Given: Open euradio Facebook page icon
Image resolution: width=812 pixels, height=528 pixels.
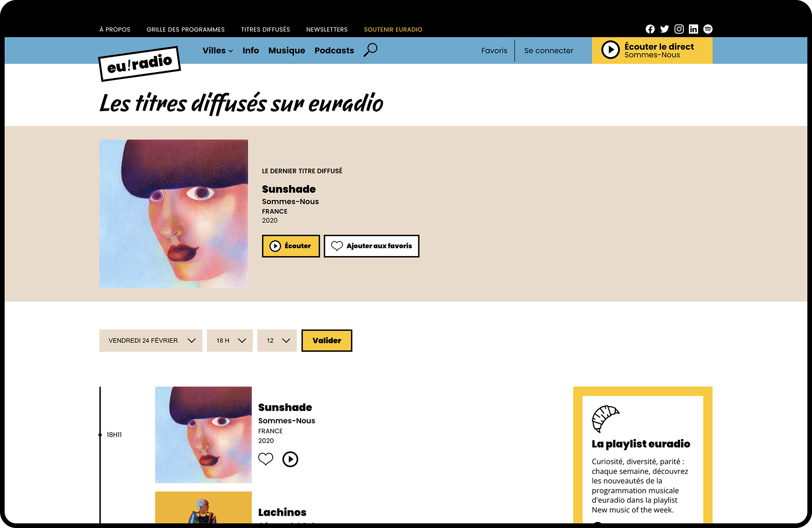Looking at the screenshot, I should 650,29.
